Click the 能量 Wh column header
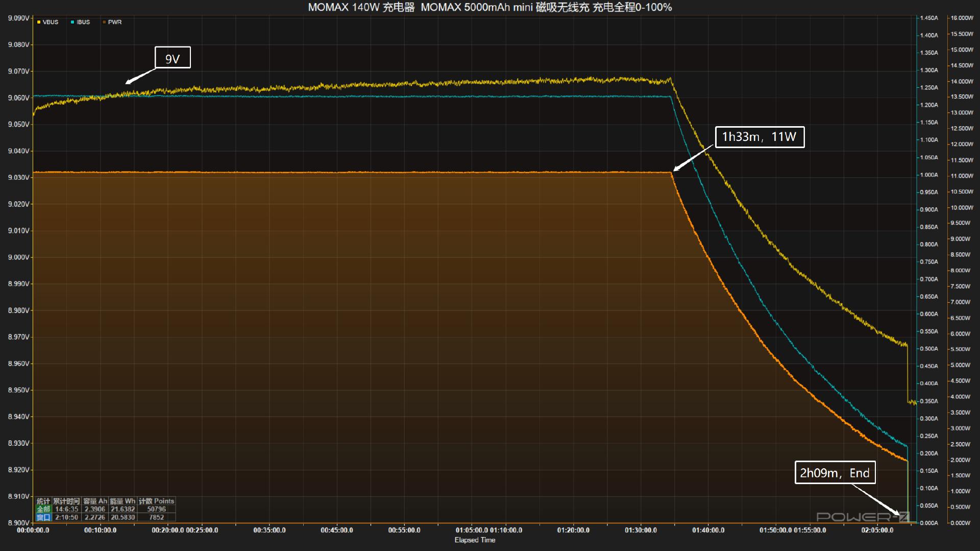 click(x=122, y=501)
